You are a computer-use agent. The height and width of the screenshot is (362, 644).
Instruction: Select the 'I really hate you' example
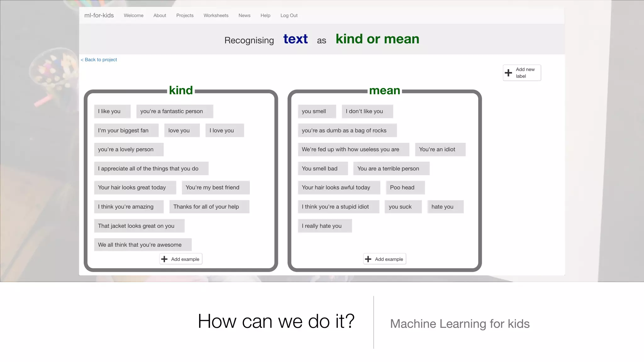(325, 226)
